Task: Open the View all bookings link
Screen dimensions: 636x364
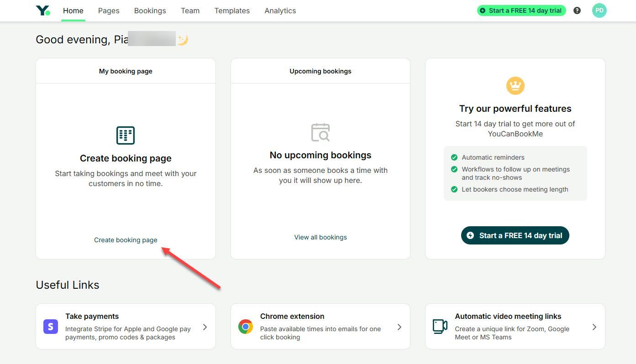Action: (x=320, y=237)
